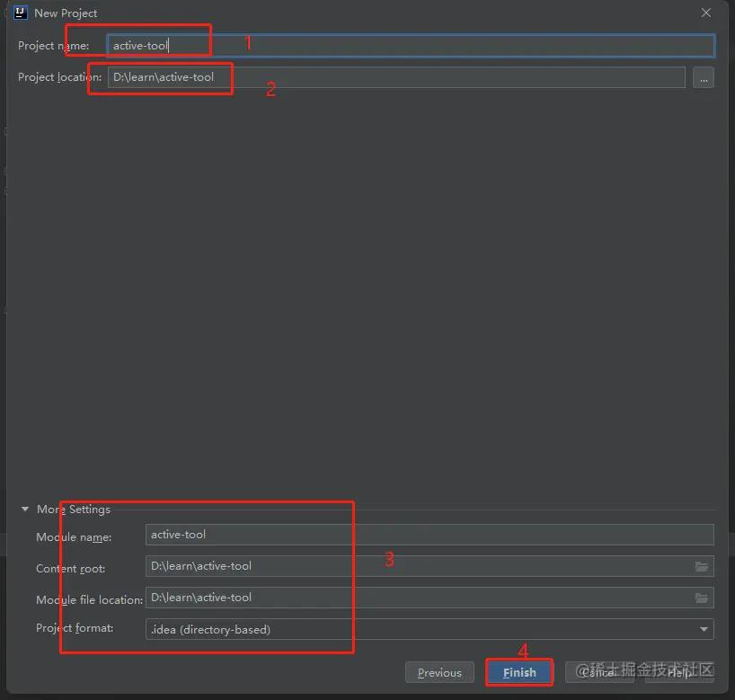Click the Cancel button
Image resolution: width=735 pixels, height=700 pixels.
pos(599,672)
